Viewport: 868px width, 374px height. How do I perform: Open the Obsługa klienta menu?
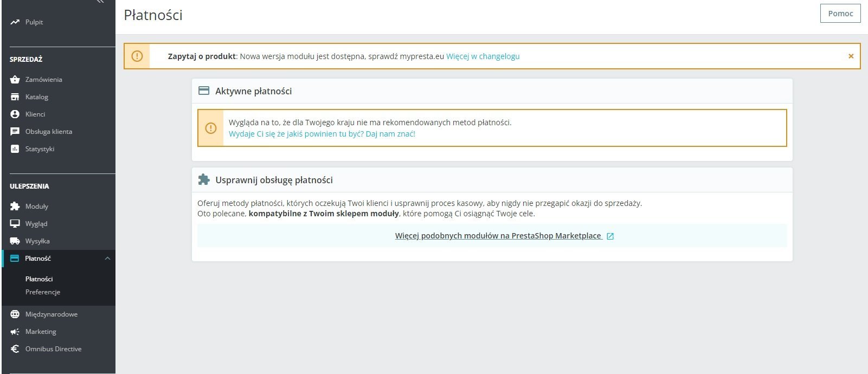click(x=48, y=132)
